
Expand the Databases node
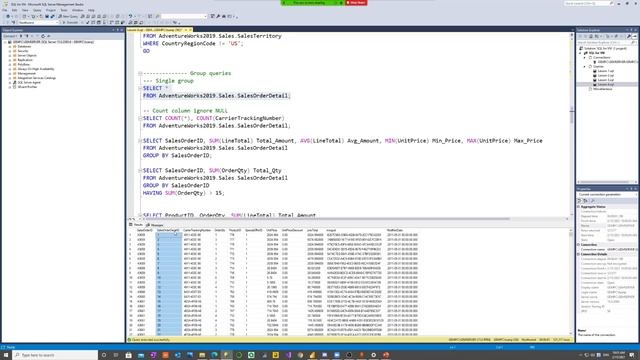pyautogui.click(x=10, y=47)
